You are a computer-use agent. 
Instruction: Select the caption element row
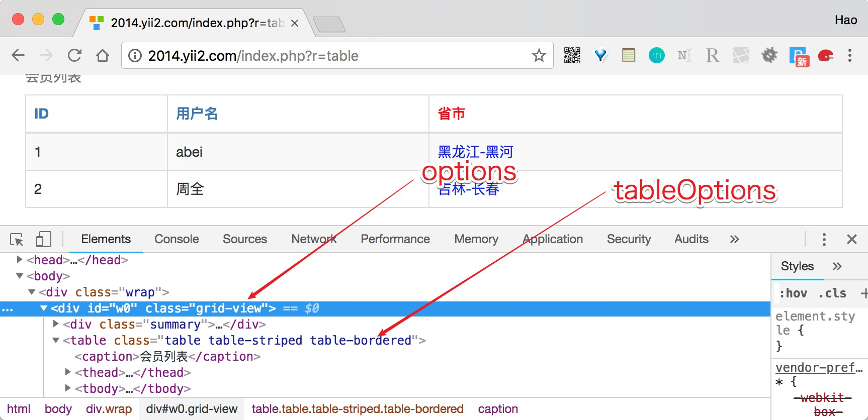tap(167, 356)
